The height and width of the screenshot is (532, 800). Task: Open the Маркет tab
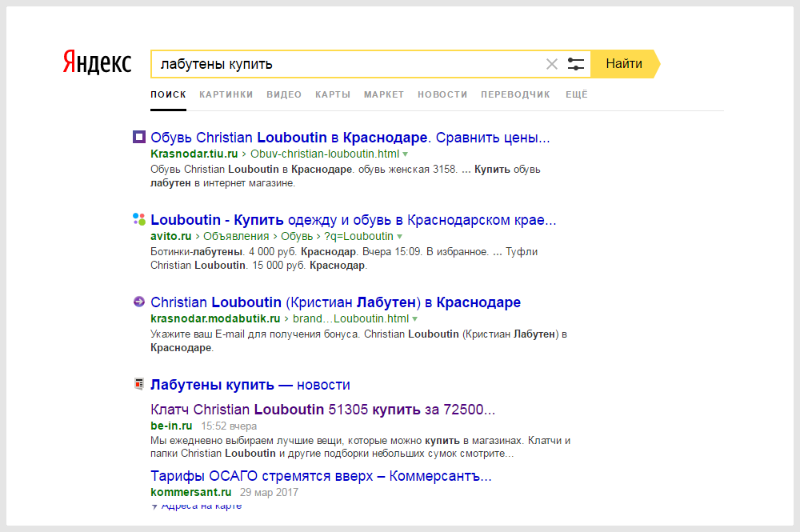coord(384,94)
